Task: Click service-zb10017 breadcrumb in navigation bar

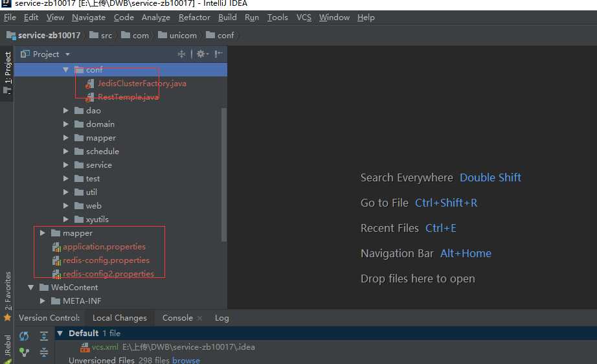Action: pos(43,36)
